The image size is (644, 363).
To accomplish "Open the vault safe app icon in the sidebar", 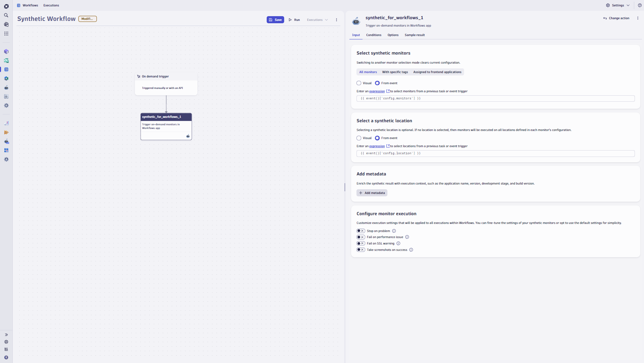I will point(6,97).
